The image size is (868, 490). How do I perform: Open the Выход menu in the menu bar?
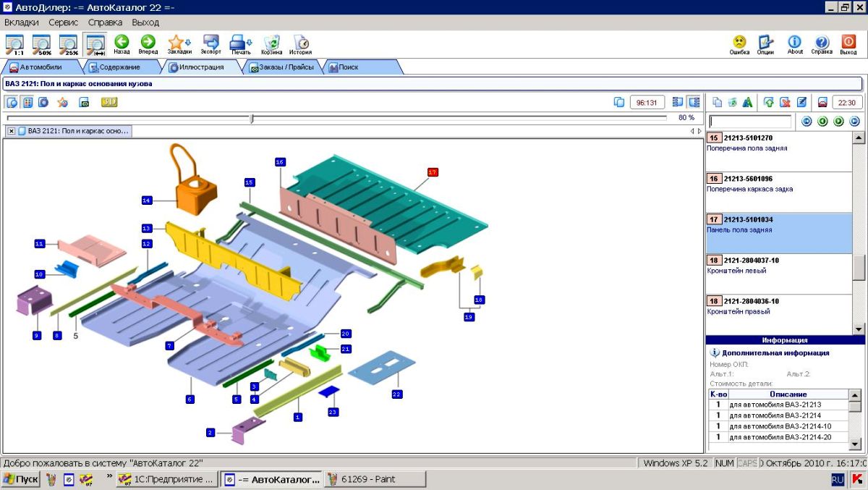(x=145, y=22)
